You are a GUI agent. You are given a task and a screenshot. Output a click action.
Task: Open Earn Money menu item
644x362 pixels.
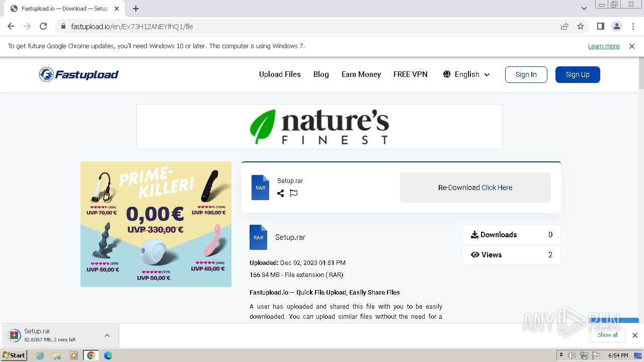tap(361, 74)
